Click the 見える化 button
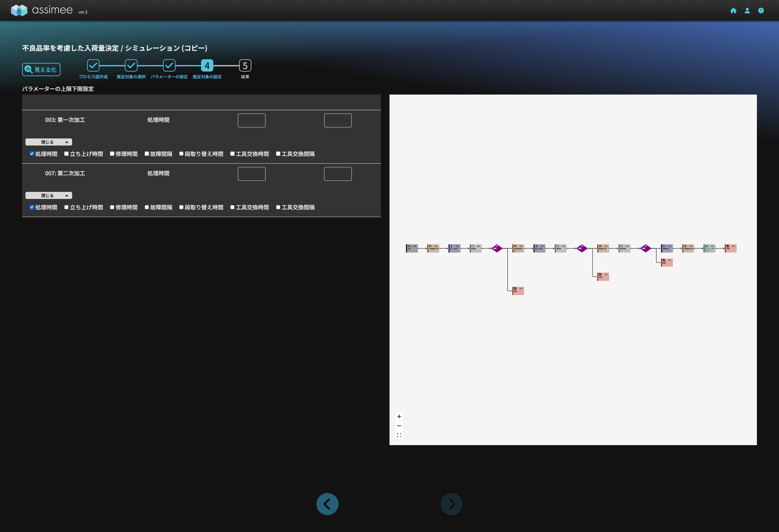This screenshot has width=779, height=532. pos(41,70)
